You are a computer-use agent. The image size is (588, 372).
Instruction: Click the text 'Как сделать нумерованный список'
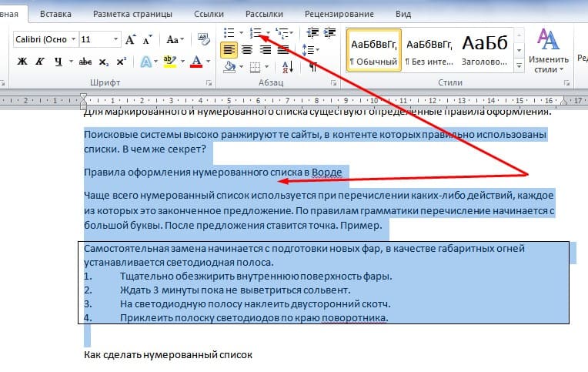[x=168, y=355]
